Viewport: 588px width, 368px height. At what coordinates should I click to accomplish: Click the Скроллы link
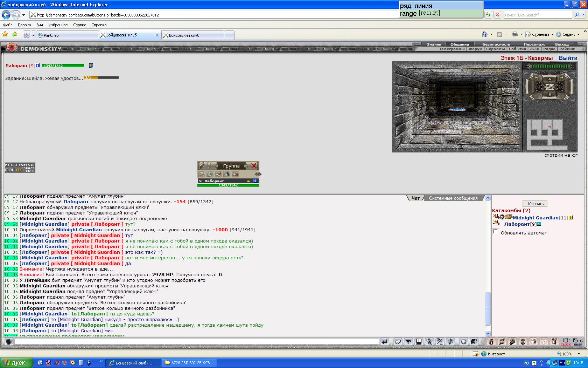pyautogui.click(x=495, y=49)
